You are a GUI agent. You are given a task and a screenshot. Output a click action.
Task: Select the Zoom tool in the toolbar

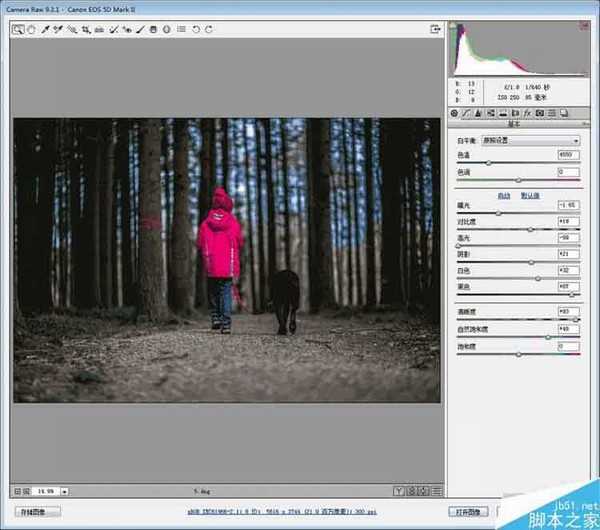[18, 29]
